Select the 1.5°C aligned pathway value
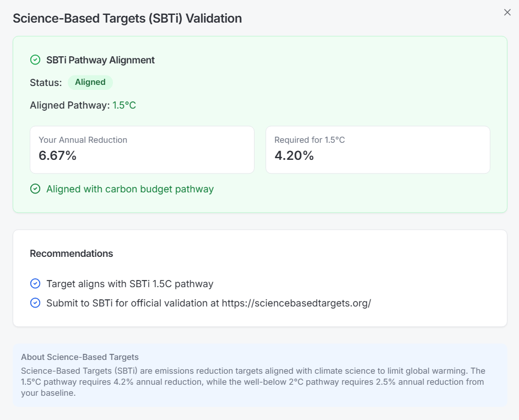This screenshot has width=519, height=420. pyautogui.click(x=124, y=105)
